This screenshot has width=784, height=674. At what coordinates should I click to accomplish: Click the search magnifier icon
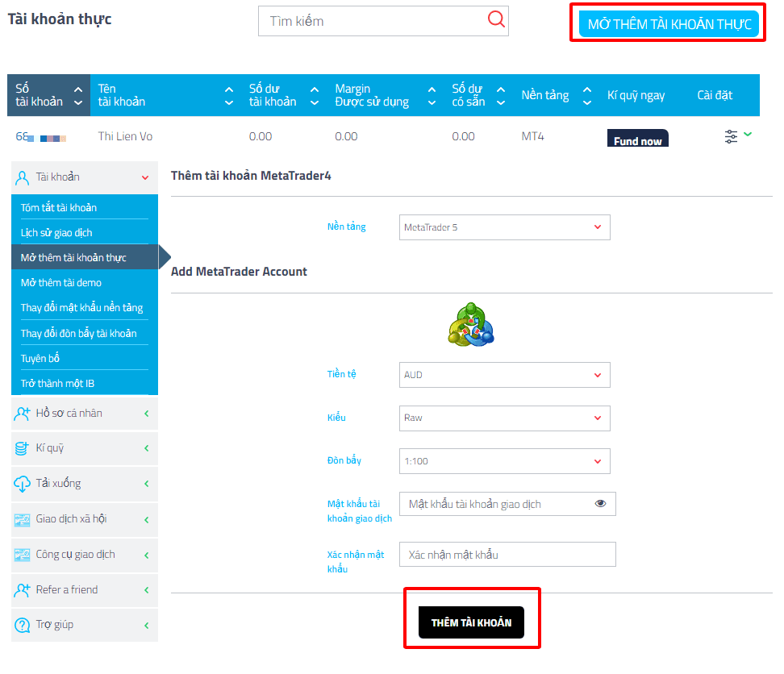coord(496,19)
